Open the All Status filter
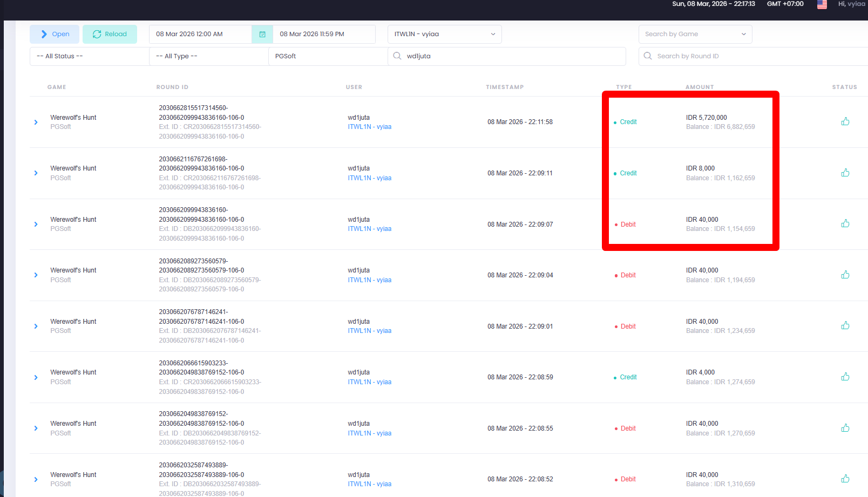 [90, 56]
